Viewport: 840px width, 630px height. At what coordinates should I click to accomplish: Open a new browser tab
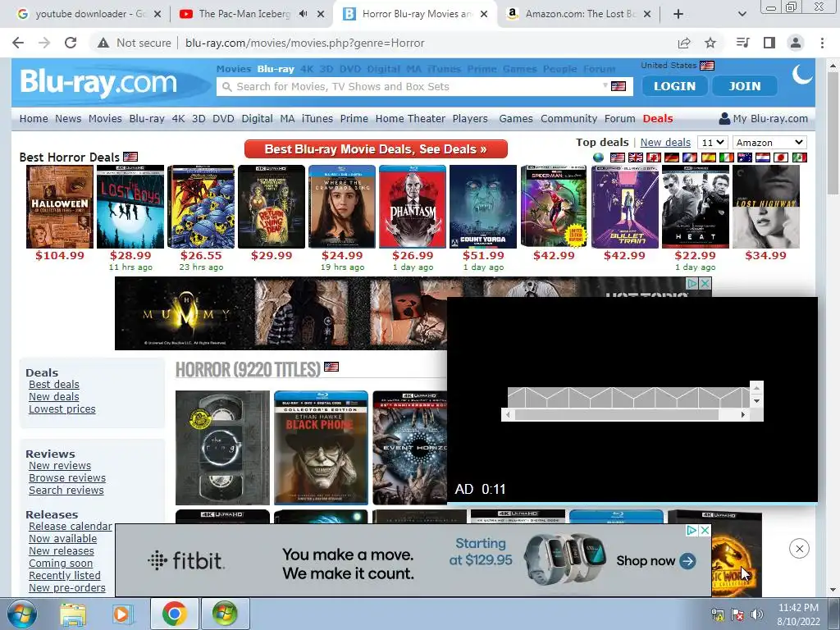point(678,15)
